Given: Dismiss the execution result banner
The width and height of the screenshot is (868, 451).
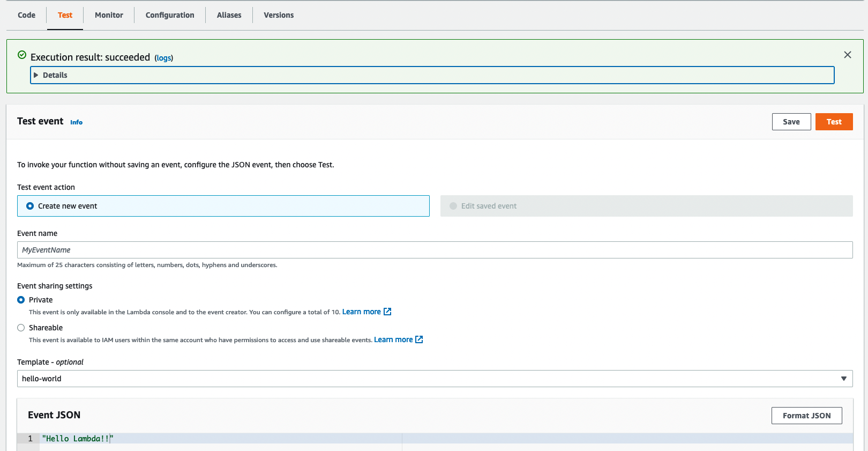Looking at the screenshot, I should coord(848,55).
